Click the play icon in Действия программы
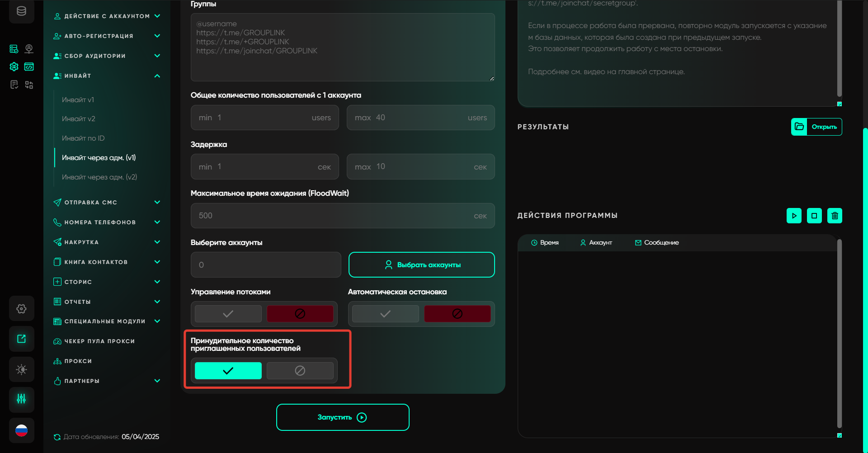This screenshot has height=453, width=868. [x=794, y=216]
